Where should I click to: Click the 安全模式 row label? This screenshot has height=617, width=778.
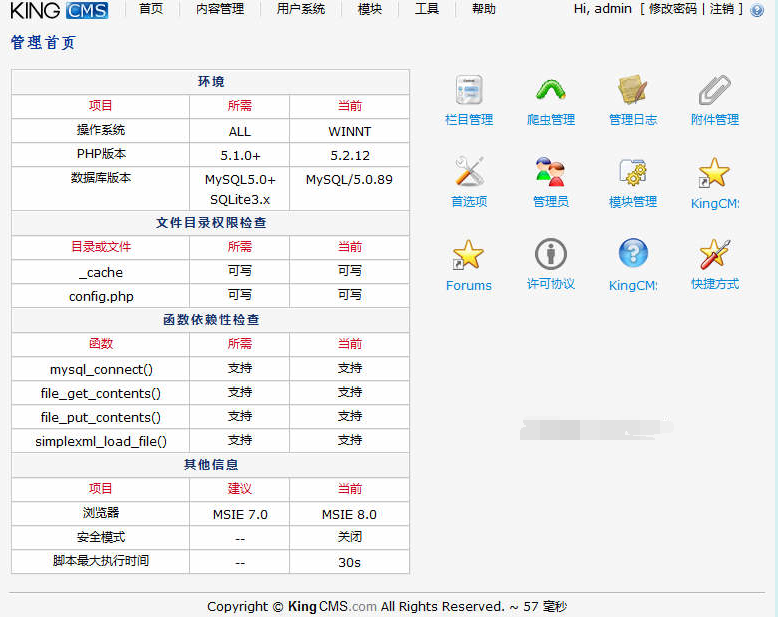click(x=101, y=537)
